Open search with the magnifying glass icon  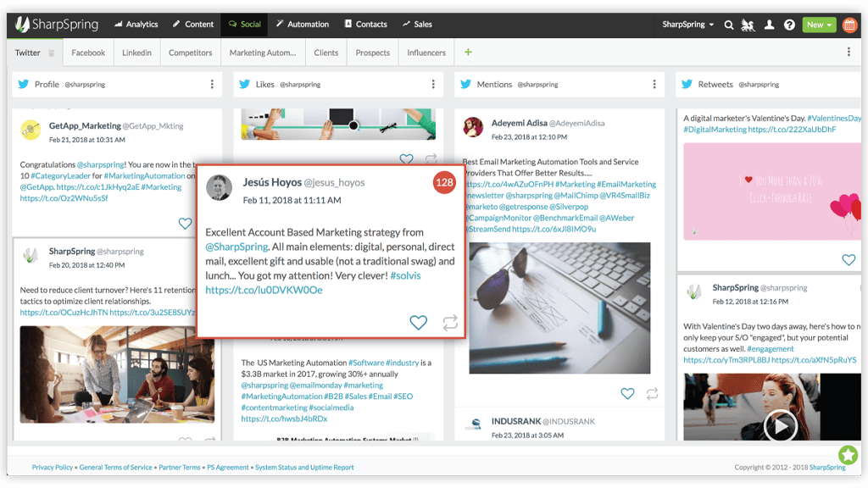pos(728,25)
